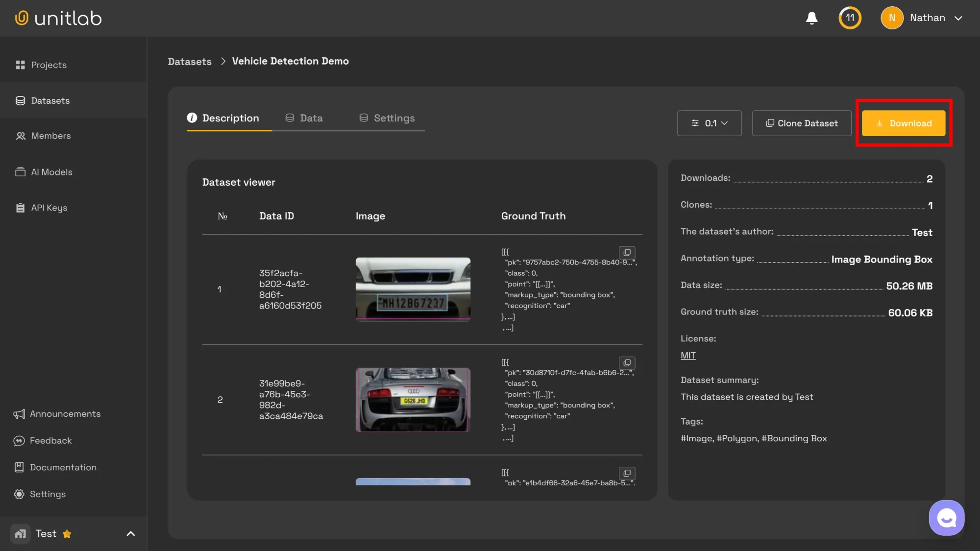Screen dimensions: 980x551
Task: Click the Audi R8 image thumbnail
Action: point(413,400)
